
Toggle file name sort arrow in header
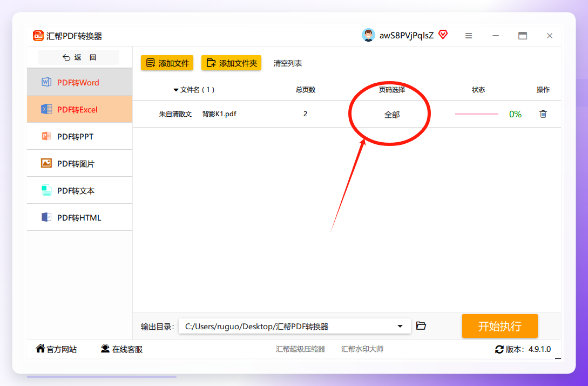coord(175,90)
